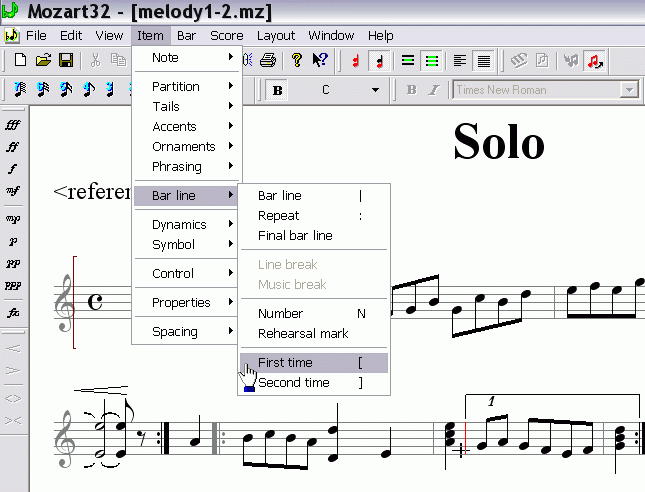
Task: Insert fff dynamic from side palette
Action: [x=13, y=125]
